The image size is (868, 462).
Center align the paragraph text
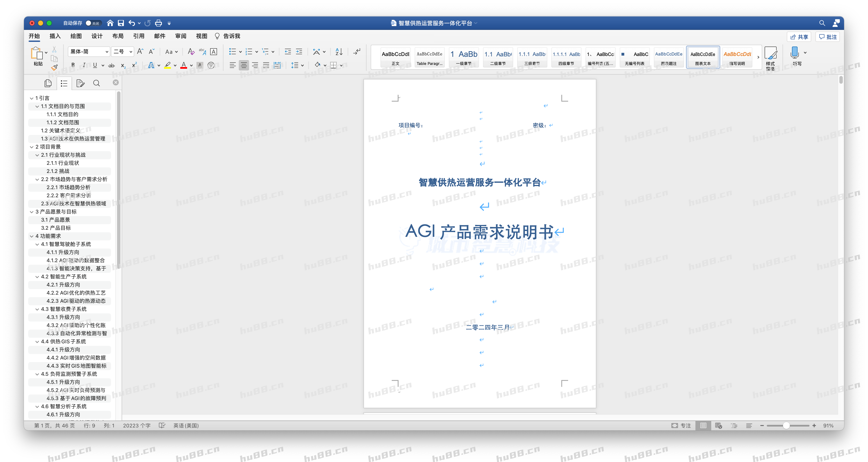244,65
